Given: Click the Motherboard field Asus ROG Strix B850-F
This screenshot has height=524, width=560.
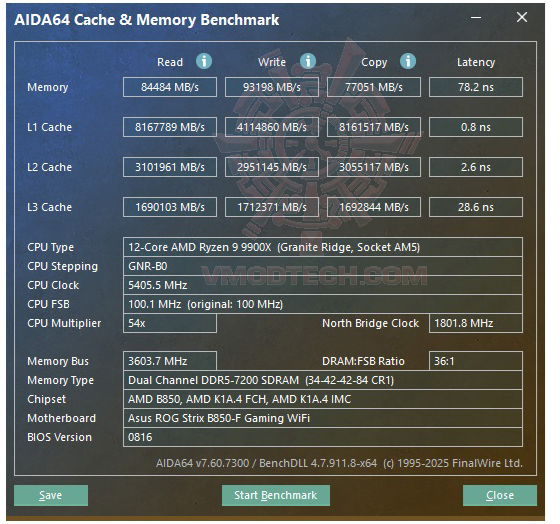Looking at the screenshot, I should 323,418.
